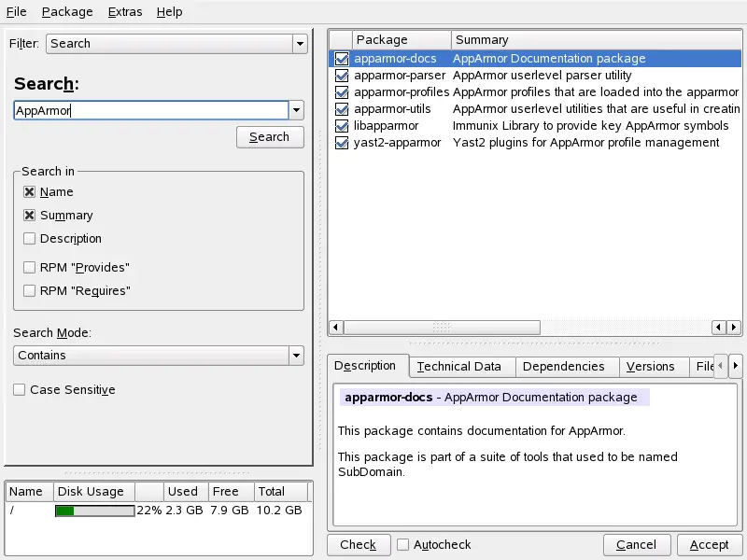Open the Filter dropdown
This screenshot has width=747, height=560.
click(177, 44)
